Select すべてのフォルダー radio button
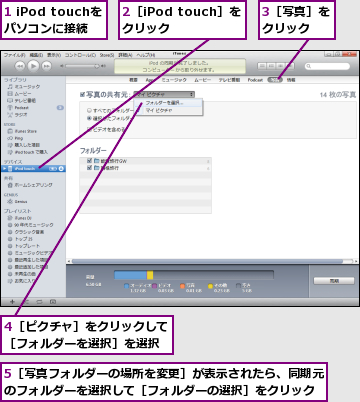 (x=89, y=110)
